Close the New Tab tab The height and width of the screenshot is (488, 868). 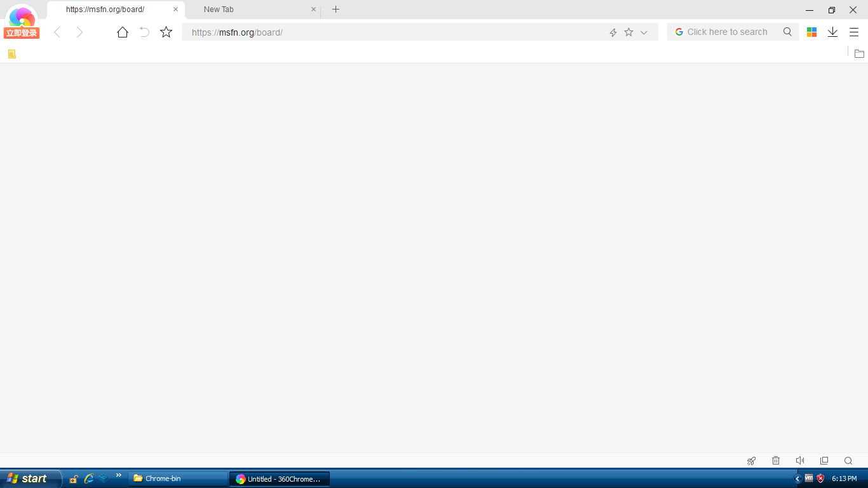(x=313, y=10)
